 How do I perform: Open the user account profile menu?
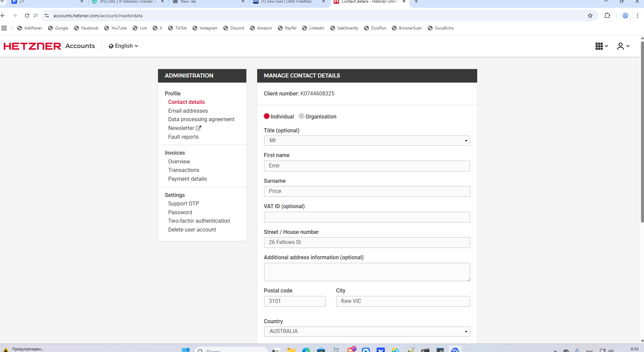[x=623, y=46]
